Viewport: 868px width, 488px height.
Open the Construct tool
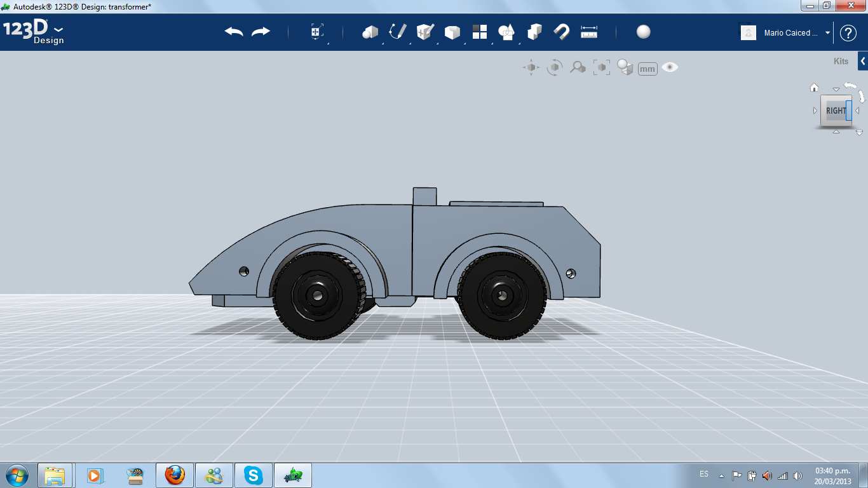pos(425,32)
